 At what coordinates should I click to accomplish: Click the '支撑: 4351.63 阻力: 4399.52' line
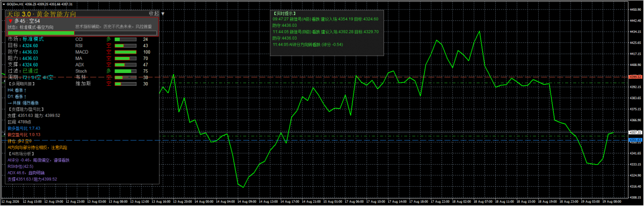click(34, 116)
